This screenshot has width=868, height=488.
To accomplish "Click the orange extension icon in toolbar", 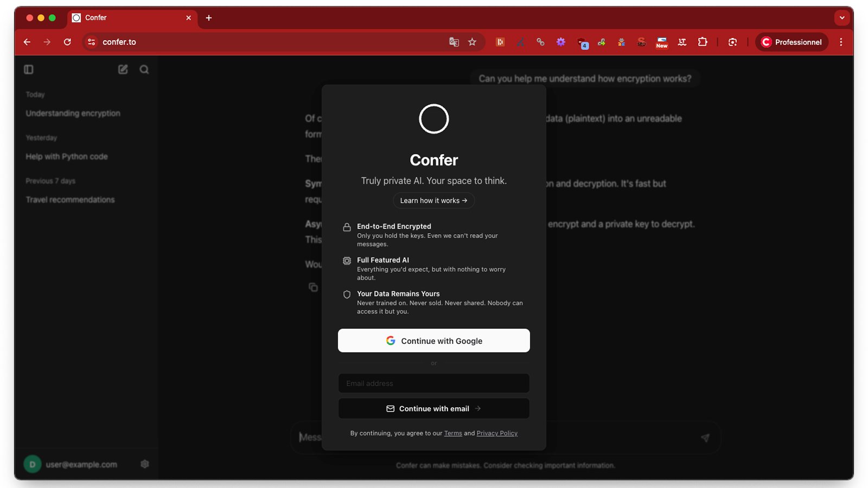I will 500,42.
